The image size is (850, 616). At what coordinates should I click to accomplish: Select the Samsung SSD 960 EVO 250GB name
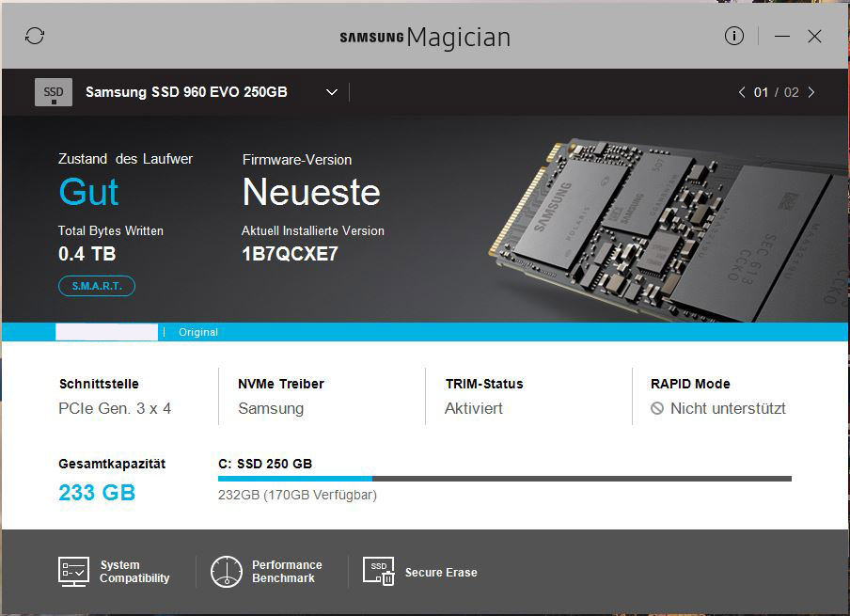pos(186,92)
